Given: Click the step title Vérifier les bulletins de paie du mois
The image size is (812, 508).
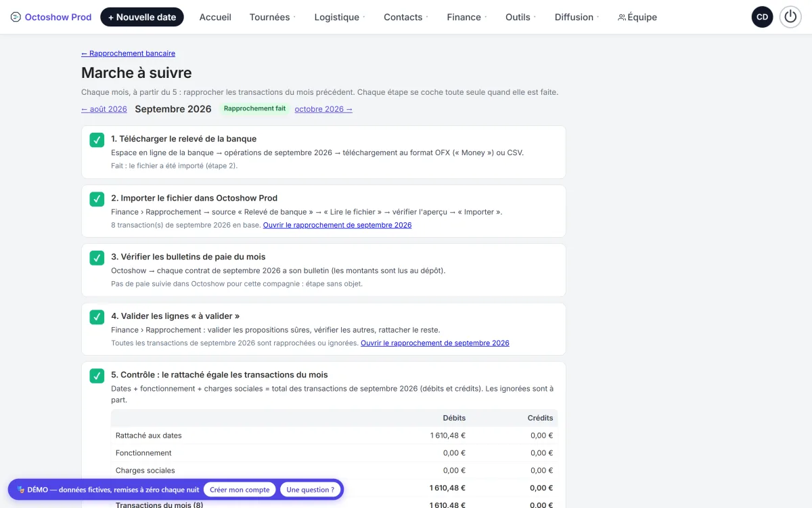Looking at the screenshot, I should pyautogui.click(x=188, y=257).
